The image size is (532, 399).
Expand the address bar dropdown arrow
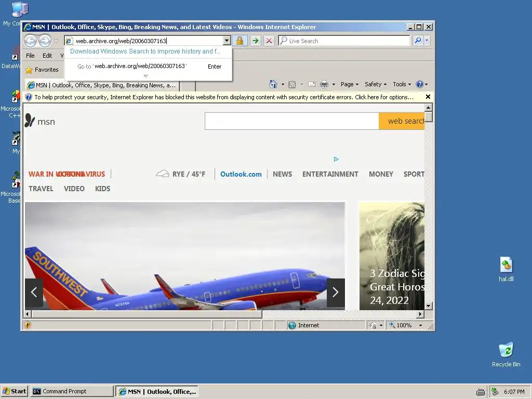227,41
